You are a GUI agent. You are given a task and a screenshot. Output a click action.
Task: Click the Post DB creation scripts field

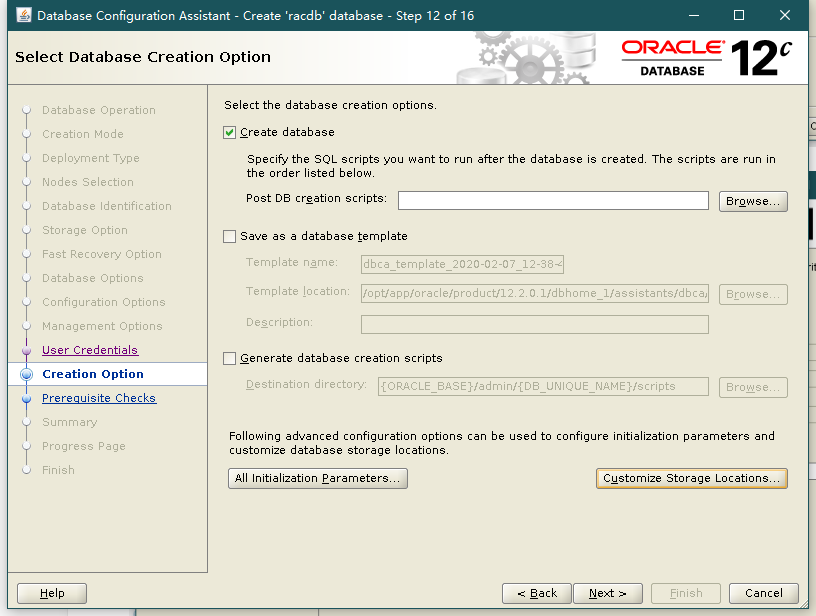(553, 201)
